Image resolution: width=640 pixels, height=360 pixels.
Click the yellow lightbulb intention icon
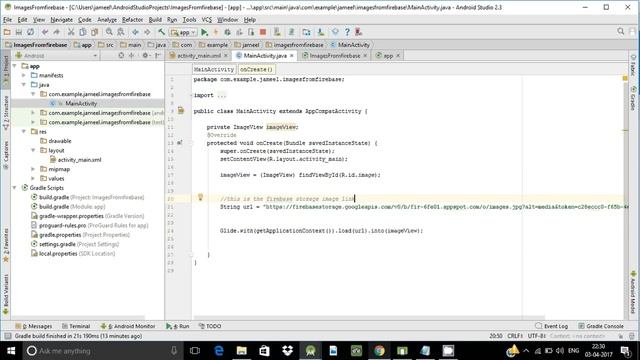pos(200,197)
